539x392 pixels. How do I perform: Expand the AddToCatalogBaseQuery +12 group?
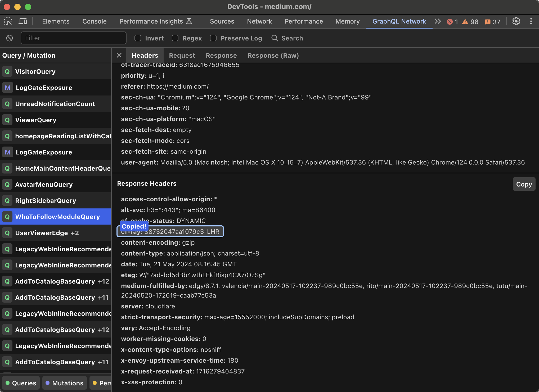pyautogui.click(x=104, y=281)
